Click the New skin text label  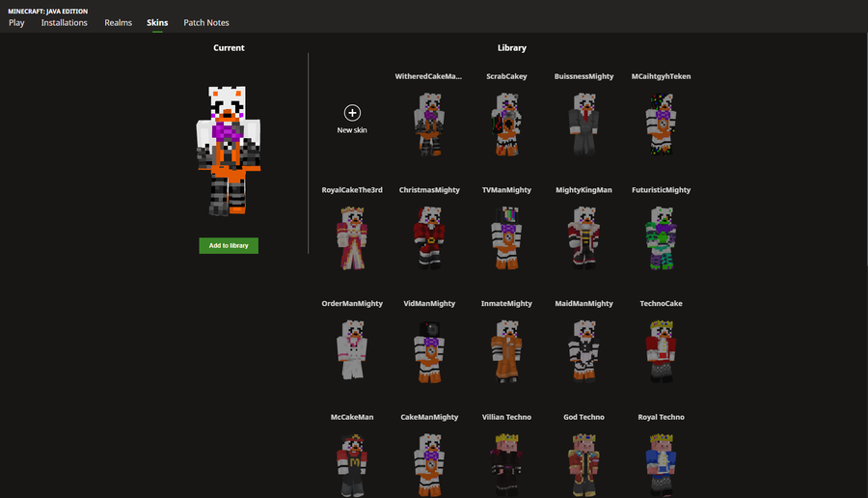352,130
